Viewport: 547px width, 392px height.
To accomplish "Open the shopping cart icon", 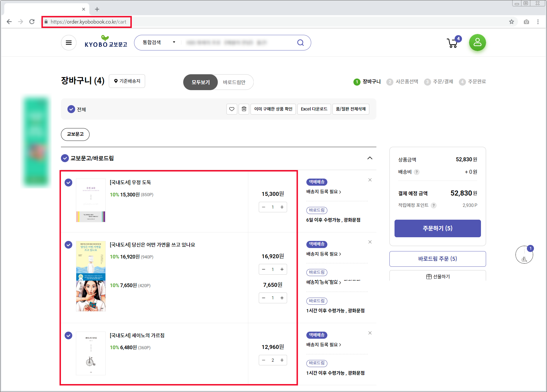I will click(x=453, y=43).
